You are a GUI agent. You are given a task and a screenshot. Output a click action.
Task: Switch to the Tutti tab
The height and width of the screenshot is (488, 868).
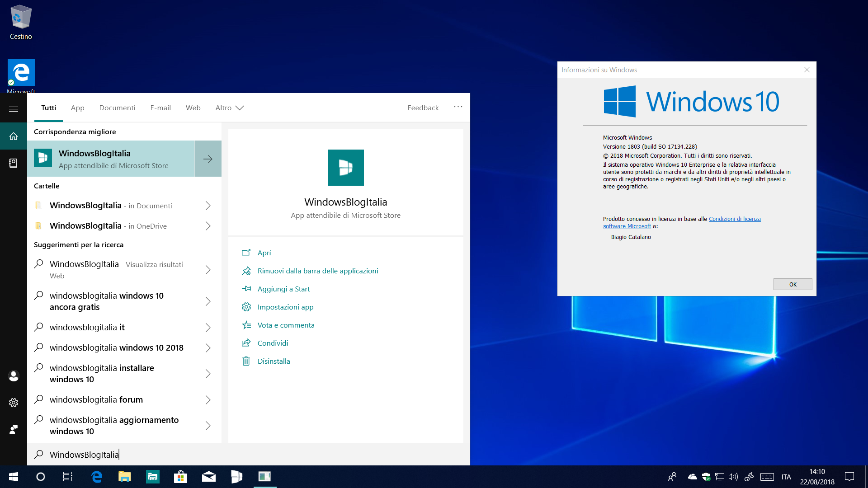pos(48,108)
